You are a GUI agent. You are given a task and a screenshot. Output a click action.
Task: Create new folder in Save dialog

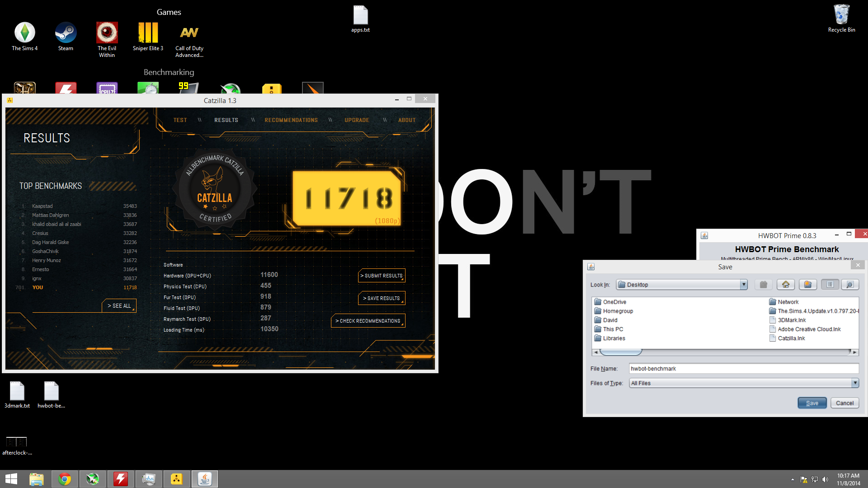(808, 285)
